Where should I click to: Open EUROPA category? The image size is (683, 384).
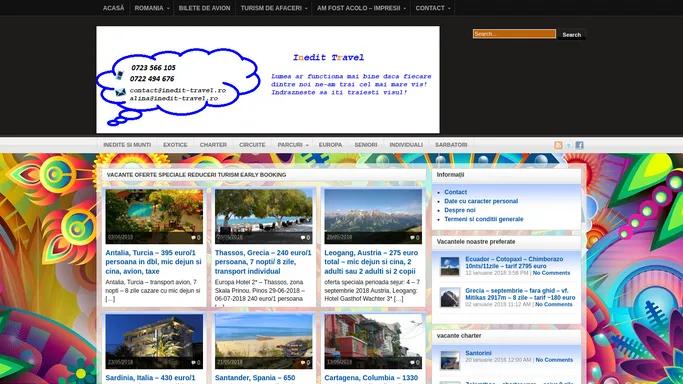330,145
